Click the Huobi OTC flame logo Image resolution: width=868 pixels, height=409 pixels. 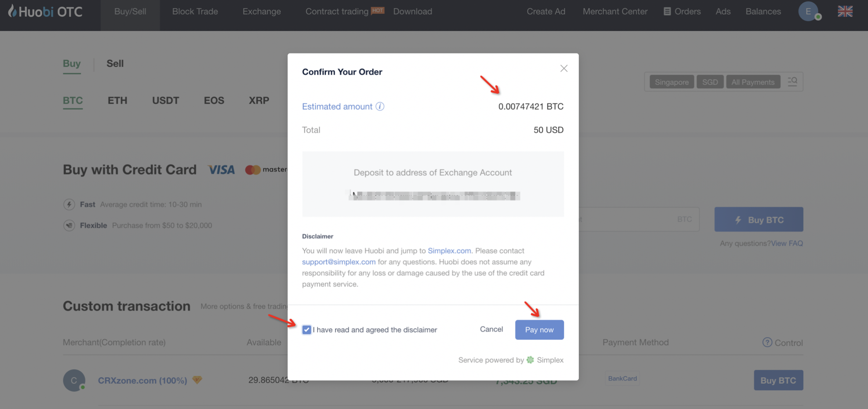click(x=12, y=11)
